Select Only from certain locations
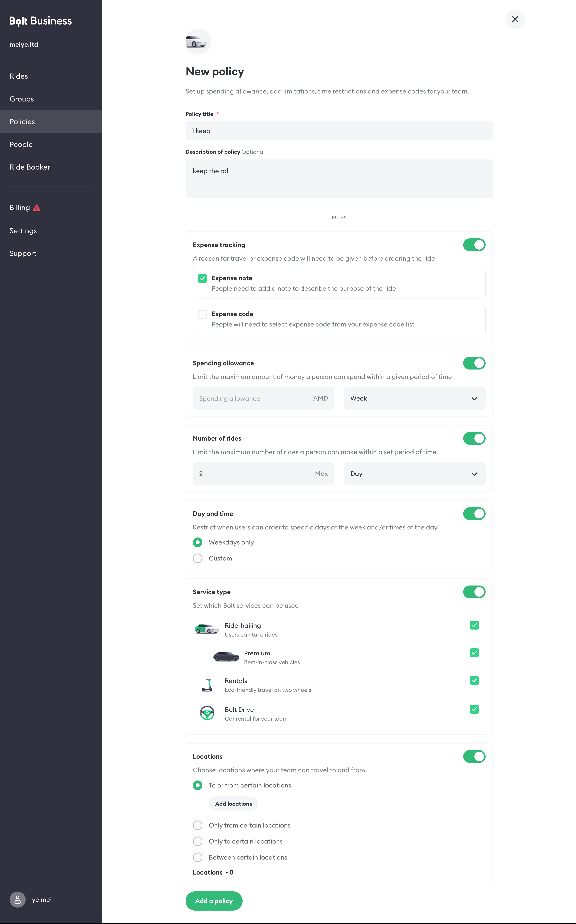Screen dimensions: 576x924 (197, 825)
